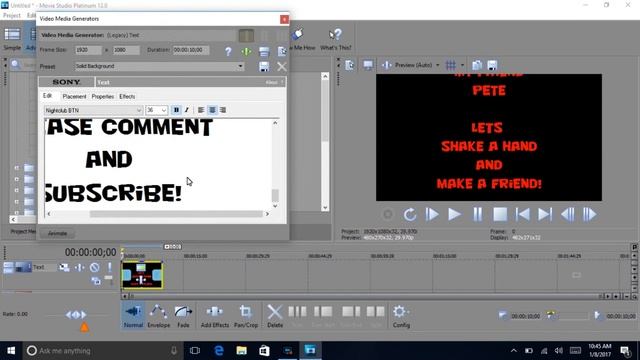Click track motion icon on Text track

point(64,267)
